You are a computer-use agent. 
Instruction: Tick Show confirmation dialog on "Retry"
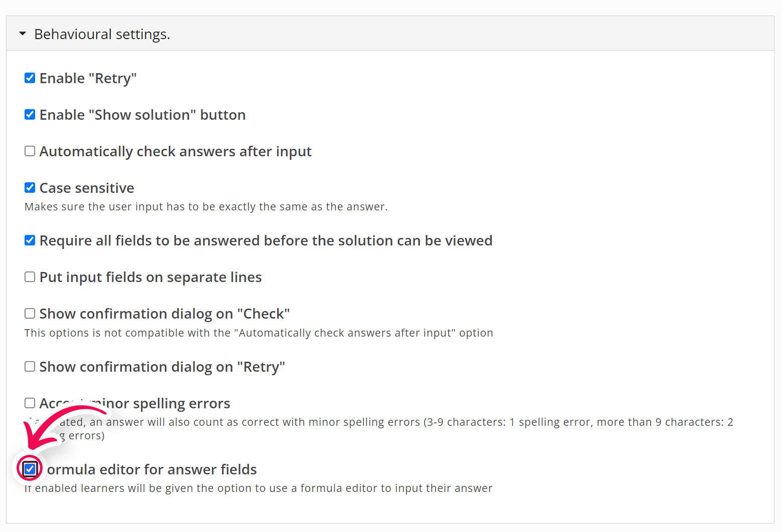click(30, 366)
